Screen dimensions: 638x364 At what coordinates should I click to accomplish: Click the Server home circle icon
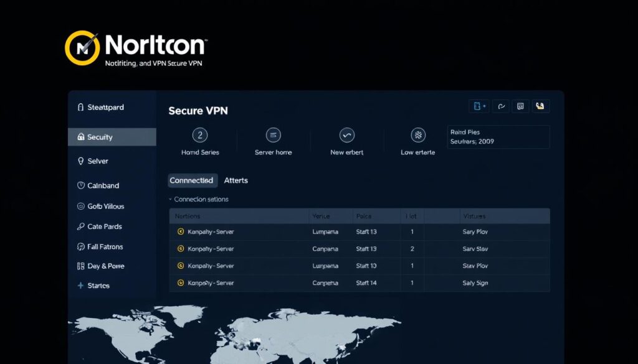pos(273,135)
